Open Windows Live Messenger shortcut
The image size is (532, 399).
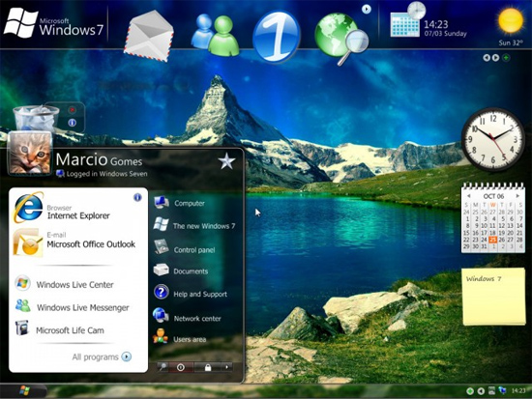[x=73, y=306]
